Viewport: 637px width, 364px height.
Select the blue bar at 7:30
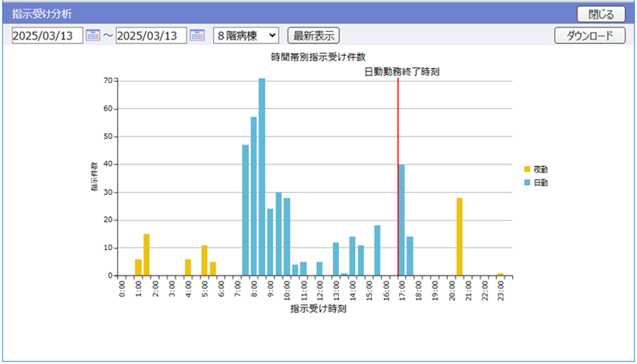(245, 210)
